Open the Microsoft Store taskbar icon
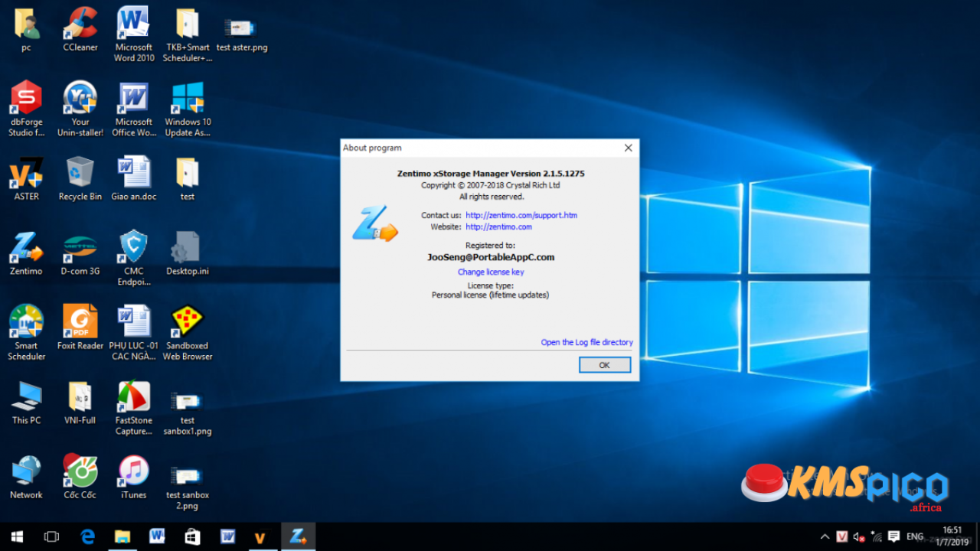Screen dimensions: 980x551 point(192,536)
